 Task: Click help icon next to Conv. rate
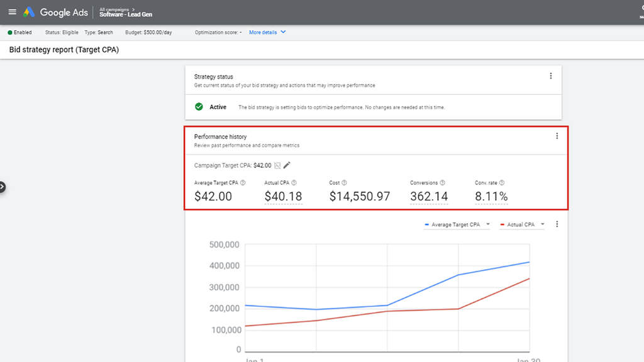[x=502, y=183]
